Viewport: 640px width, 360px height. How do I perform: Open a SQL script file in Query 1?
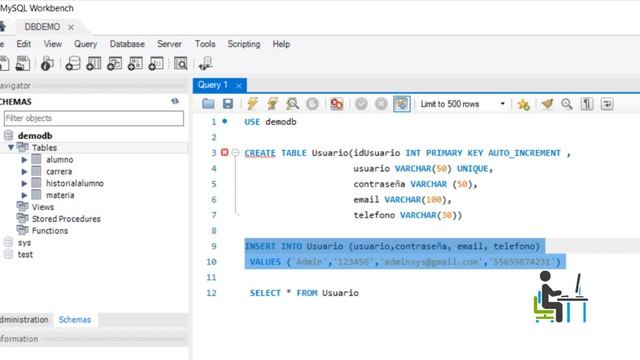pyautogui.click(x=208, y=104)
